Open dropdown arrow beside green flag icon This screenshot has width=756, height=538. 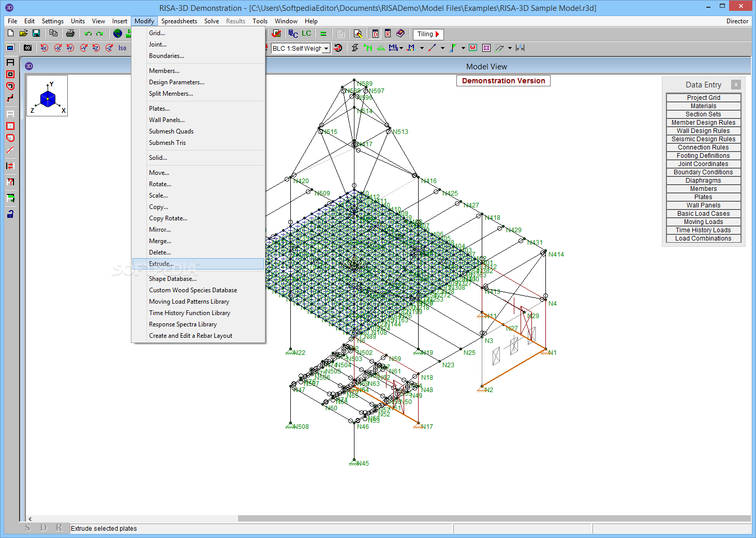(463, 48)
